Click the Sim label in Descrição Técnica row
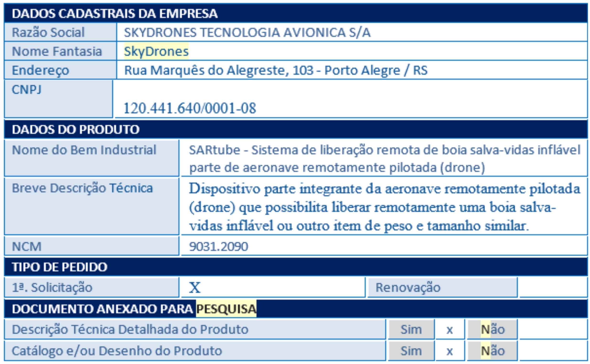The image size is (590, 364). pos(411,329)
